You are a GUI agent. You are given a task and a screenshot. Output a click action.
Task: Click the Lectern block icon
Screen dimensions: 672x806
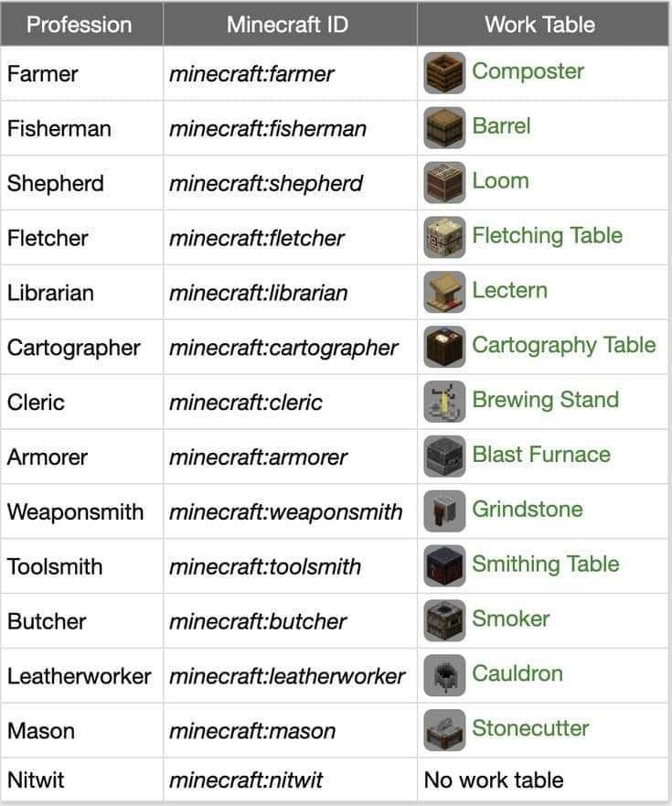444,292
